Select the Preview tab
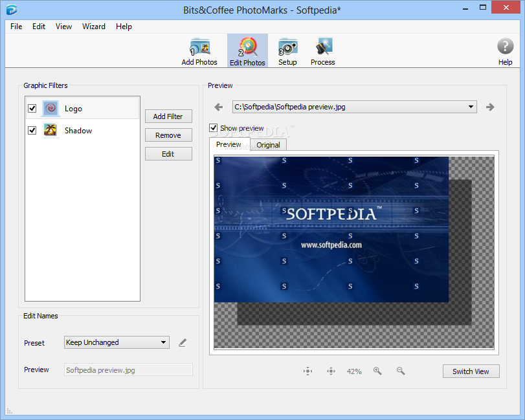Screen dimensions: 525x420 [229, 144]
